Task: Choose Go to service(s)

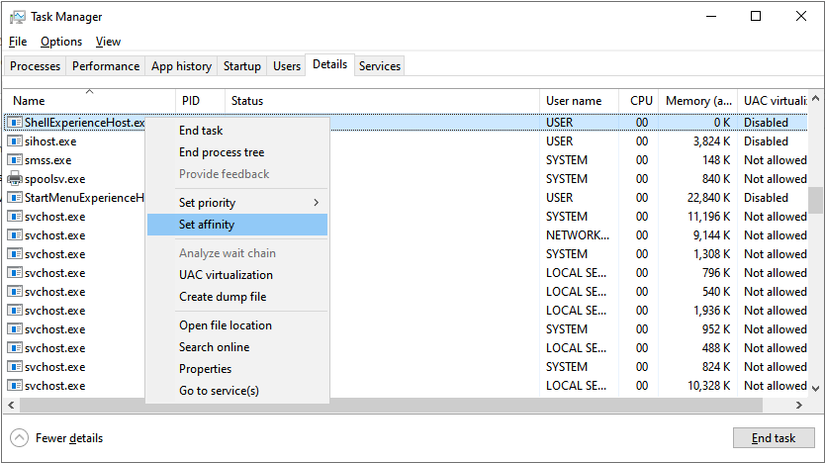Action: point(237,390)
